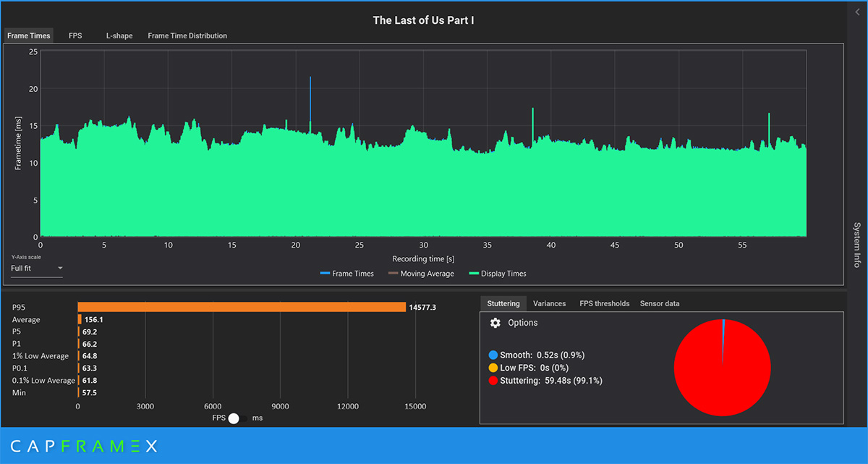Open the Variances tab

click(549, 303)
